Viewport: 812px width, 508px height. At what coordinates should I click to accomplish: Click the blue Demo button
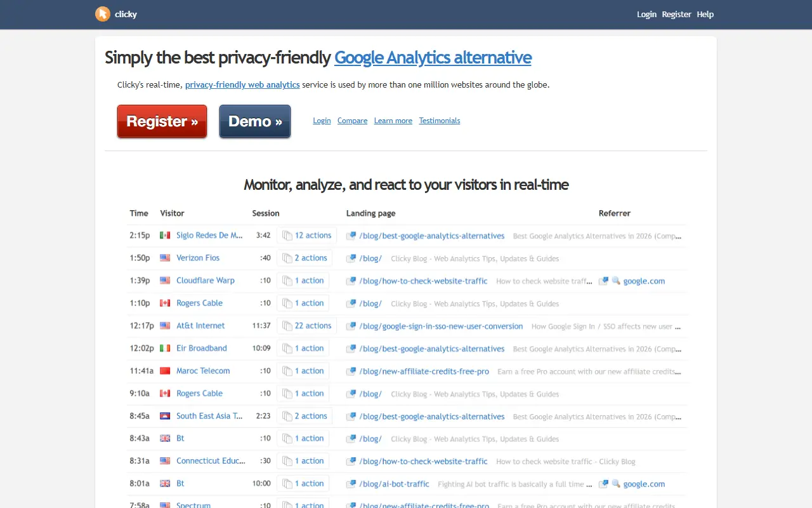[x=255, y=121]
